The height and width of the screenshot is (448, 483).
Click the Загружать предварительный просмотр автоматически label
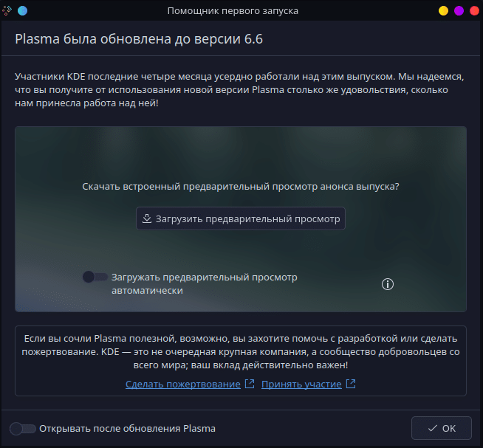pos(205,283)
